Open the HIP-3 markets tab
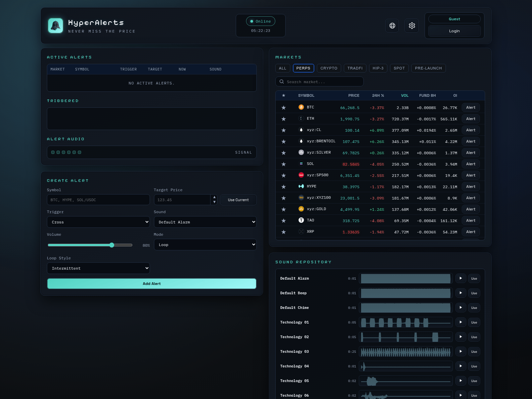 click(378, 68)
